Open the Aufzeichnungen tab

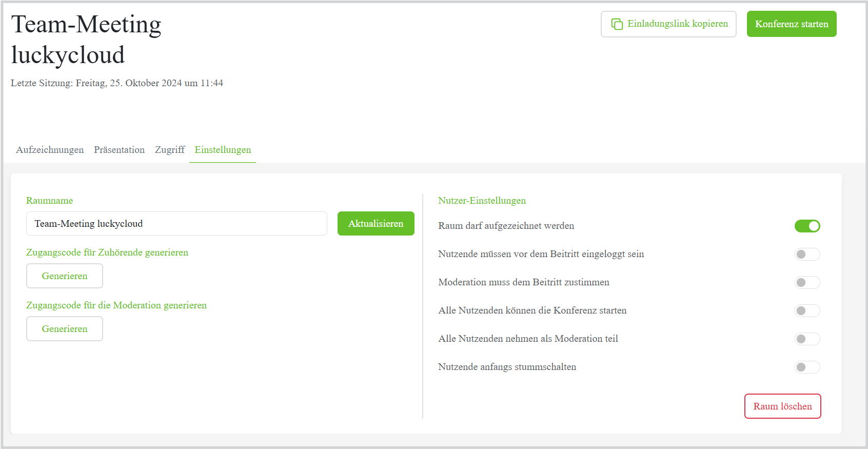coord(50,150)
